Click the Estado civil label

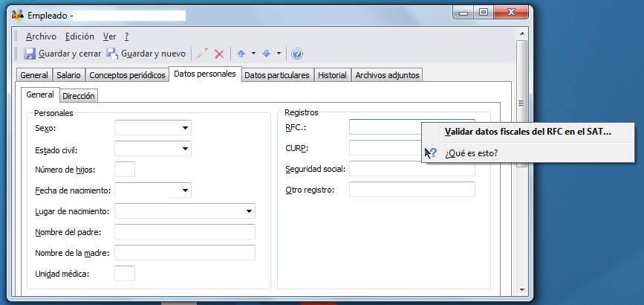coord(56,149)
